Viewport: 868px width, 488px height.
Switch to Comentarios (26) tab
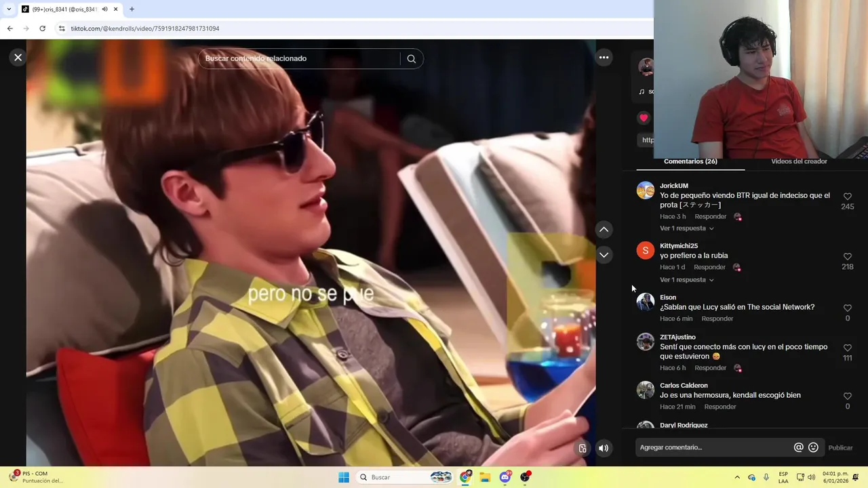[x=690, y=161]
